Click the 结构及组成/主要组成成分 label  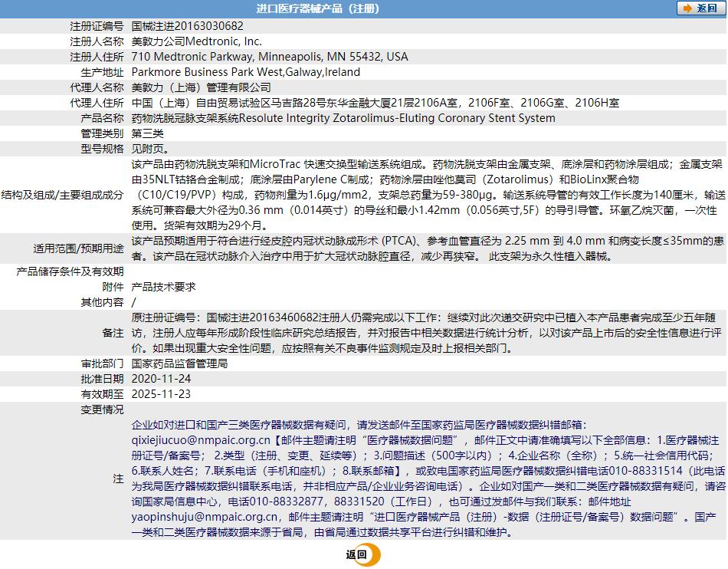pos(63,195)
